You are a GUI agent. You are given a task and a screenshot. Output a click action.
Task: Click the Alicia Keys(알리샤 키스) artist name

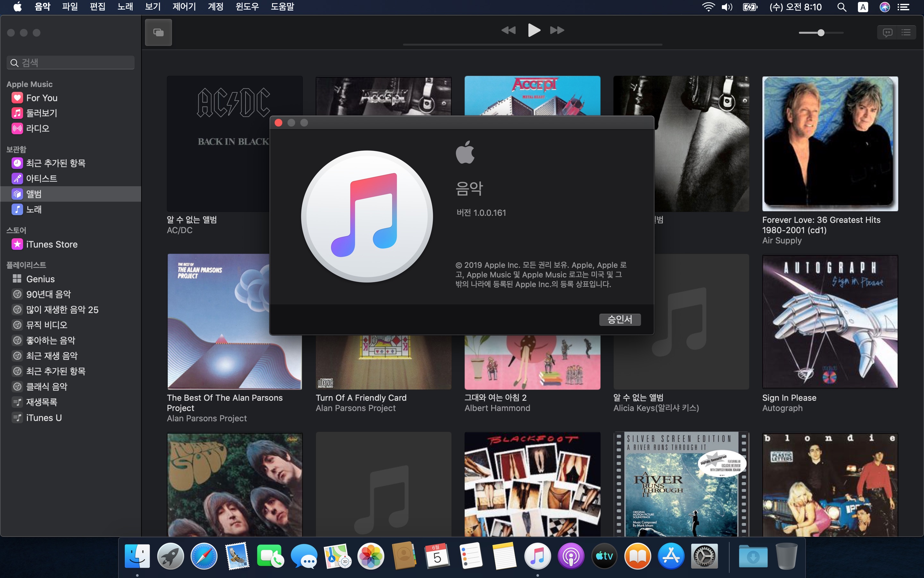656,408
